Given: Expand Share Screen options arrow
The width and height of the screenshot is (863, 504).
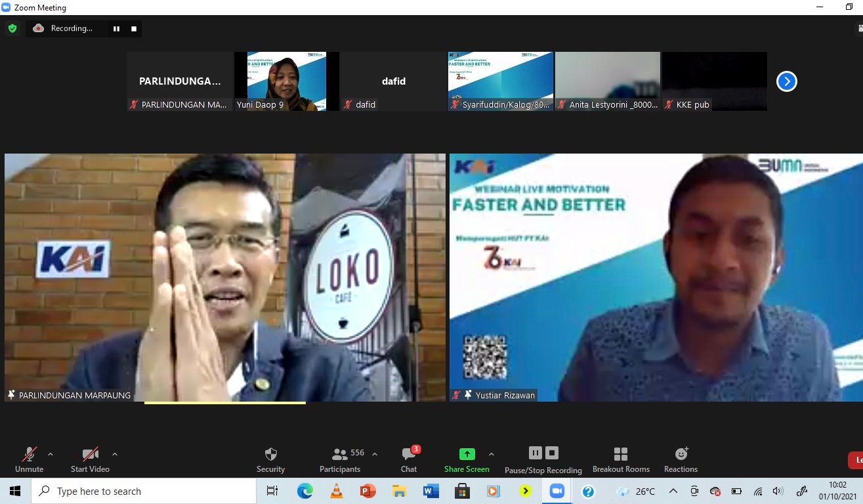Looking at the screenshot, I should coord(492,454).
